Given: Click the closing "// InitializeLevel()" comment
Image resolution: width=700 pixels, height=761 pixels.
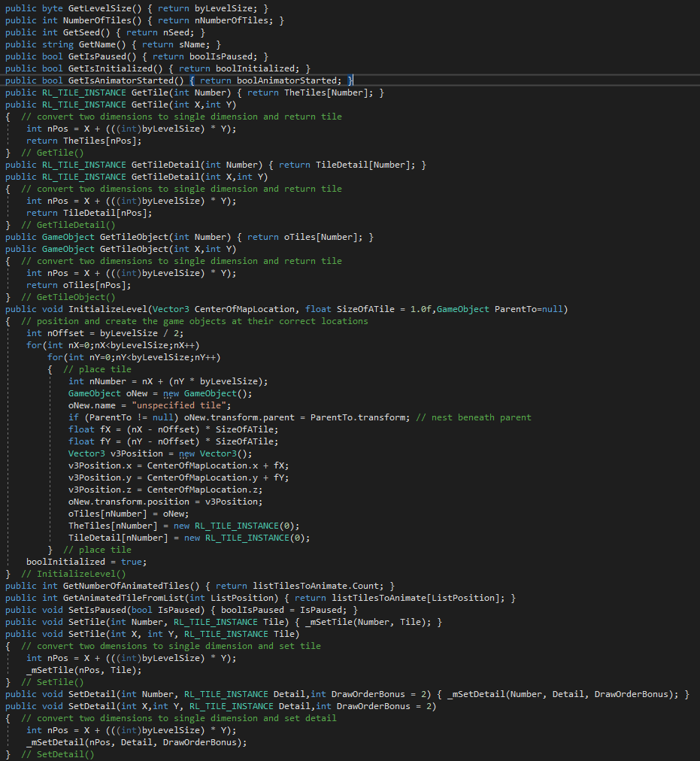Looking at the screenshot, I should click(x=73, y=574).
